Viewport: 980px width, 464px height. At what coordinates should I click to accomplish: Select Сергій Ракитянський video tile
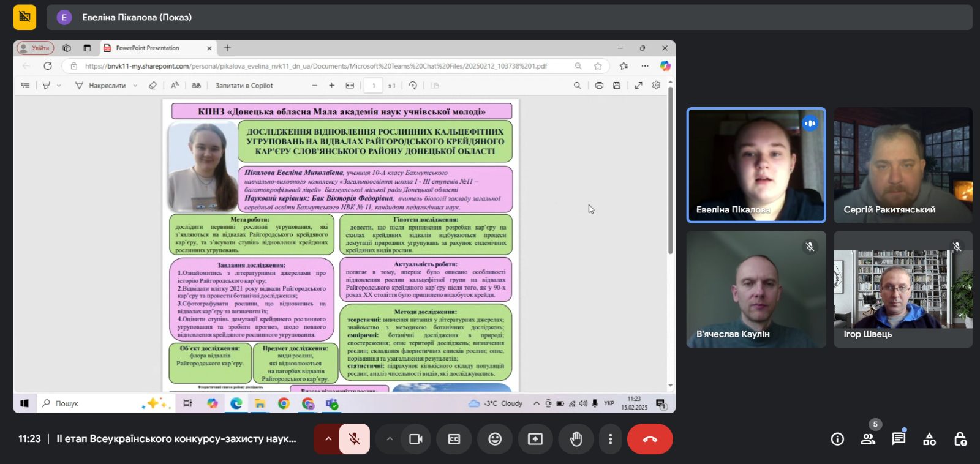(903, 165)
